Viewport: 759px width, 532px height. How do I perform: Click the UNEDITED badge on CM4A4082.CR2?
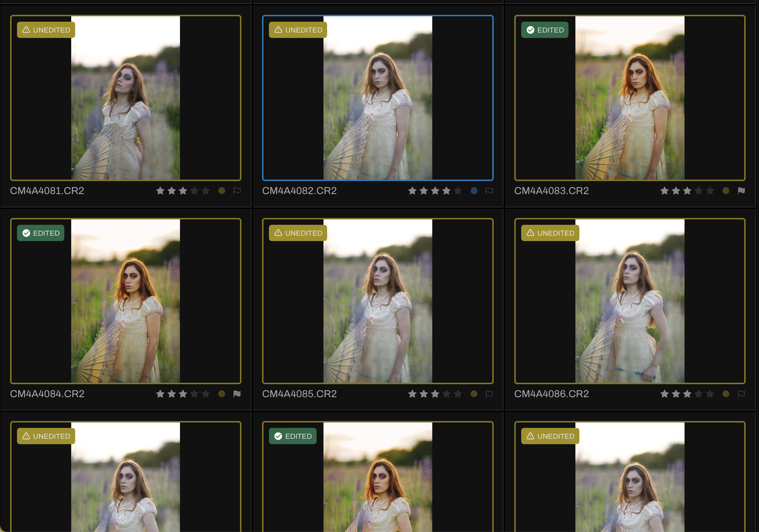tap(298, 30)
